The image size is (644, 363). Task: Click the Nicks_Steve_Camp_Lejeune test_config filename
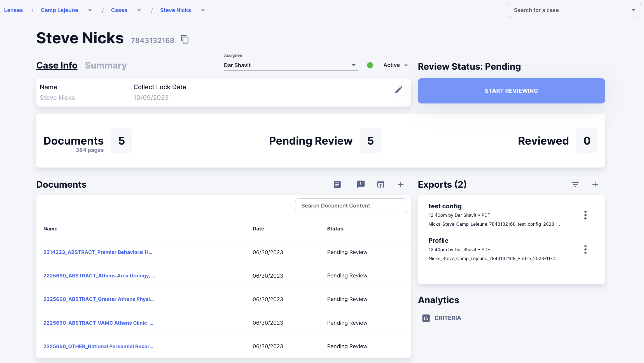494,224
